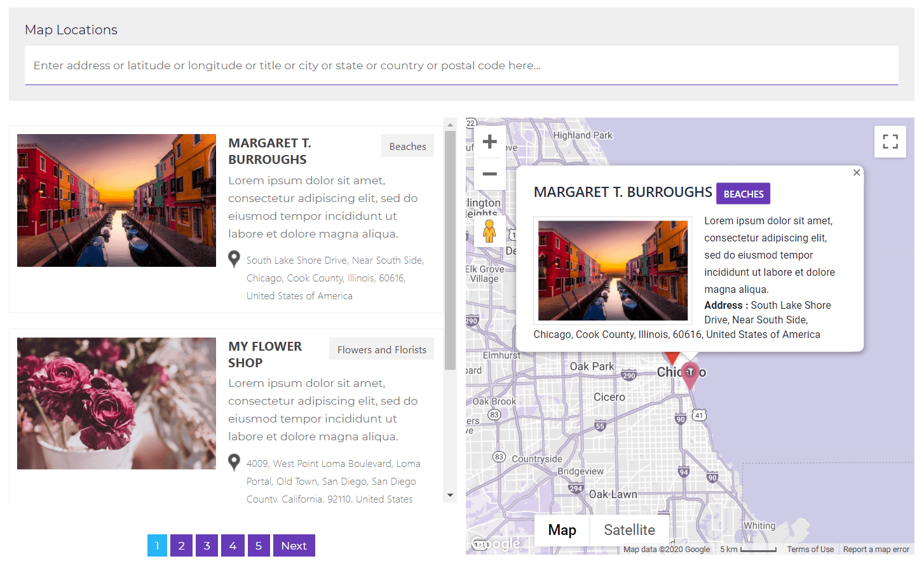Click the location pin beside the Burroughs address
The image size is (924, 568).
click(x=233, y=259)
